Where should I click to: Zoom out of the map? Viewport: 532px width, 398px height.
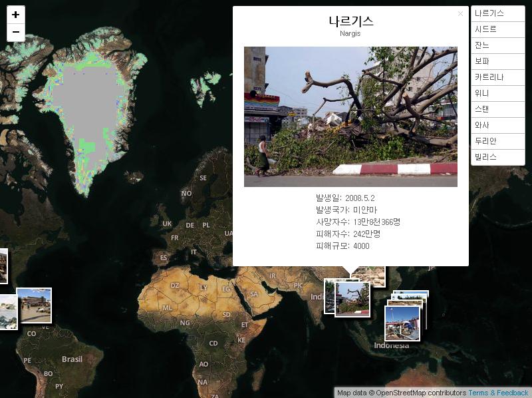[x=15, y=32]
